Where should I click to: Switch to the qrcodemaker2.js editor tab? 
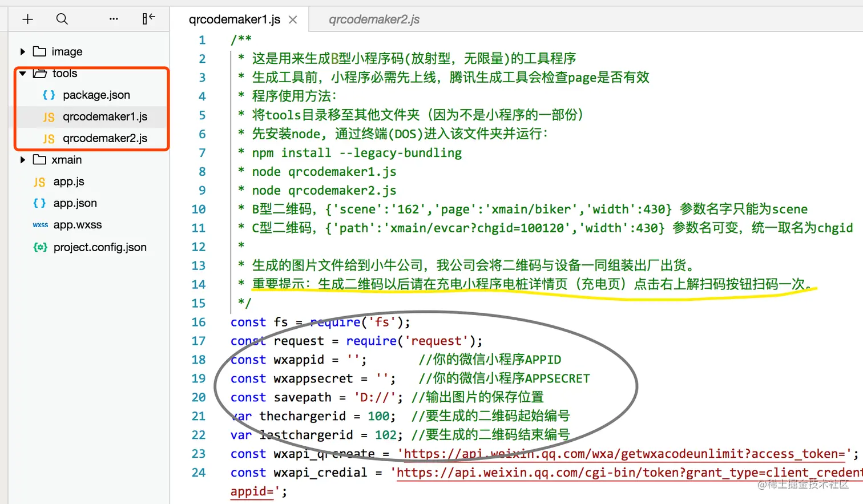374,19
